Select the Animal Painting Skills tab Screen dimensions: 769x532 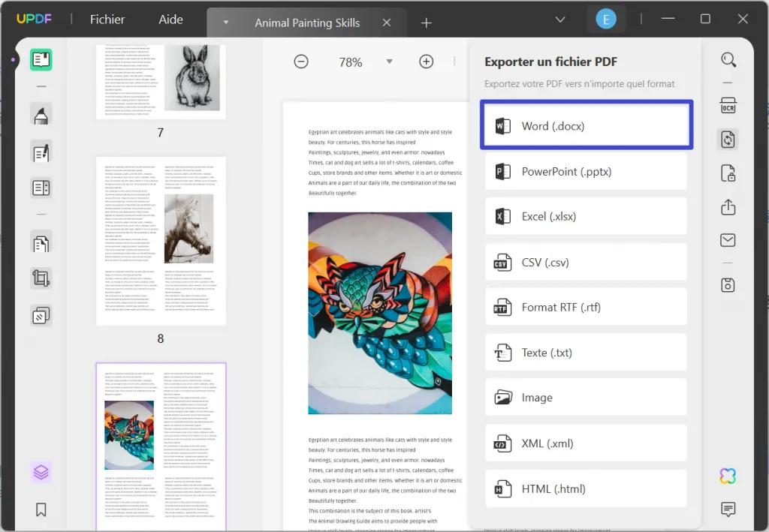tap(306, 23)
